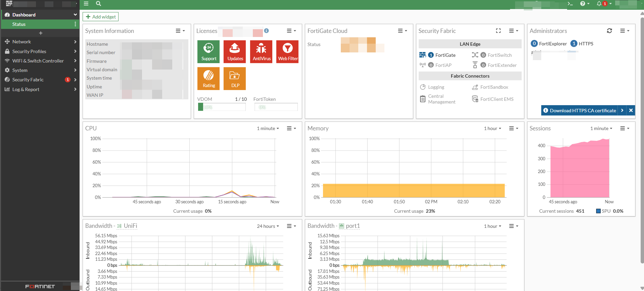Refresh the Administrators widget
This screenshot has height=291, width=644.
609,31
